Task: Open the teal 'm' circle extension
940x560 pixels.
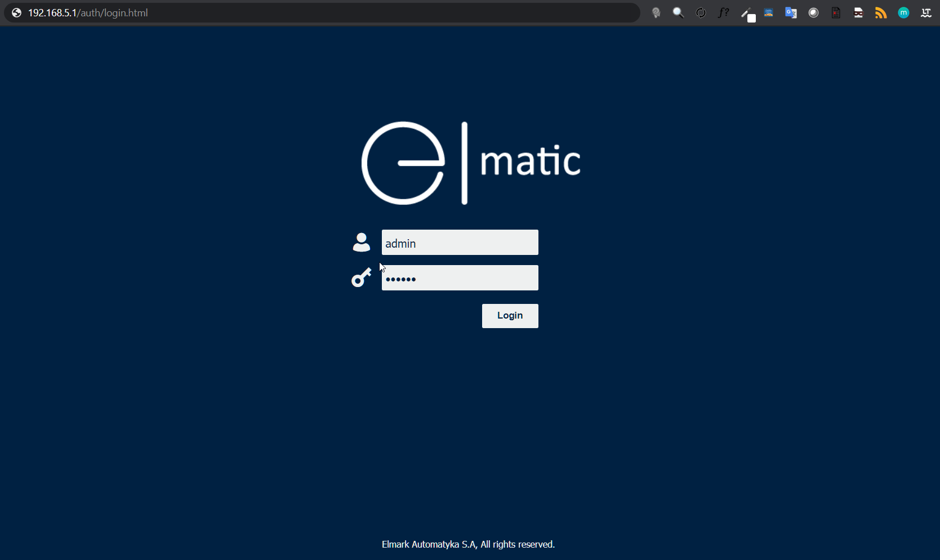Action: click(x=904, y=13)
